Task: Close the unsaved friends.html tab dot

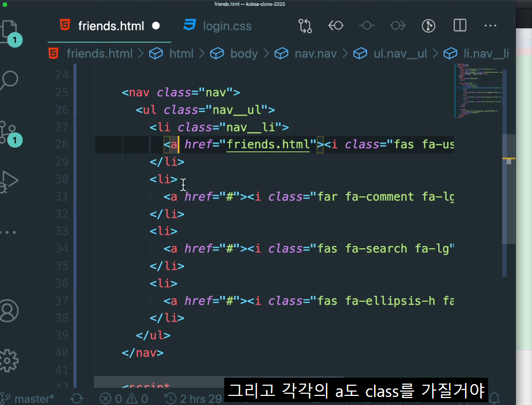Action: (156, 26)
